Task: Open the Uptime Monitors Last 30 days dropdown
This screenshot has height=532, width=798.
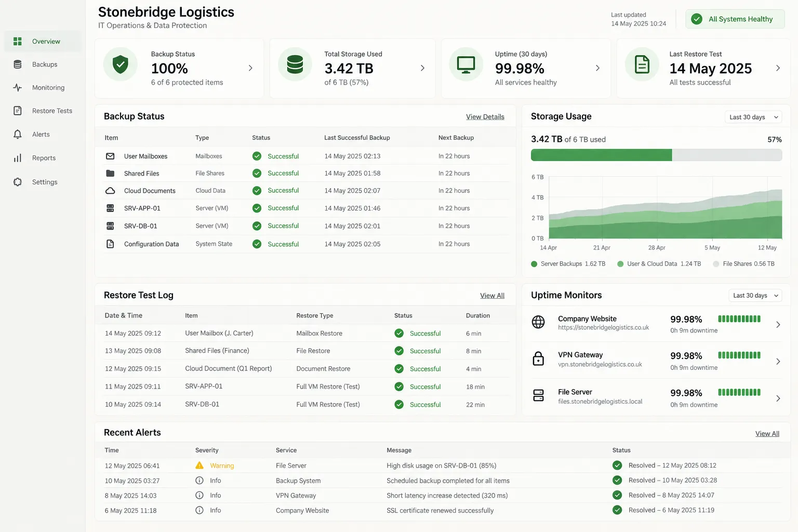Action: (x=755, y=296)
